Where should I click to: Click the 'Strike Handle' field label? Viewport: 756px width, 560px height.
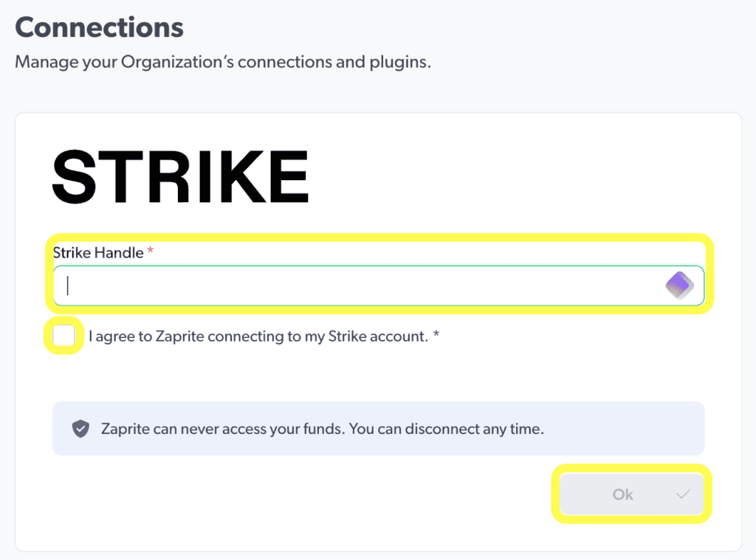[x=98, y=252]
